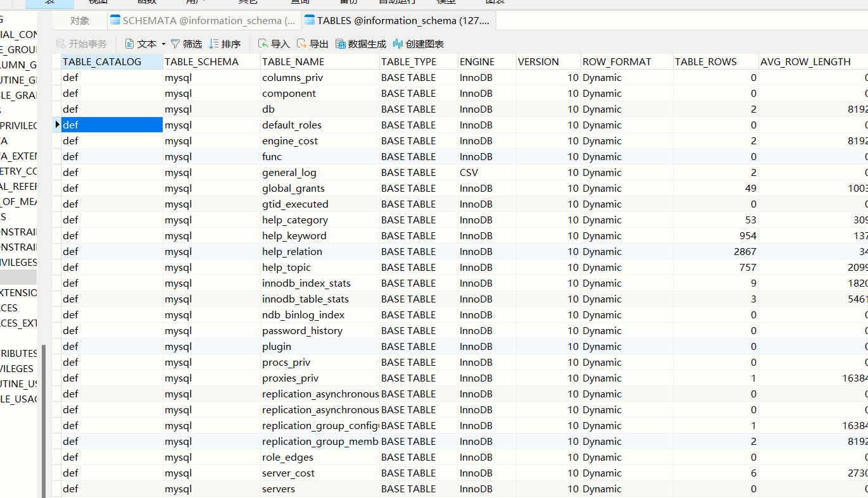
Task: Click the 创建图表 create chart icon
Action: pyautogui.click(x=398, y=44)
